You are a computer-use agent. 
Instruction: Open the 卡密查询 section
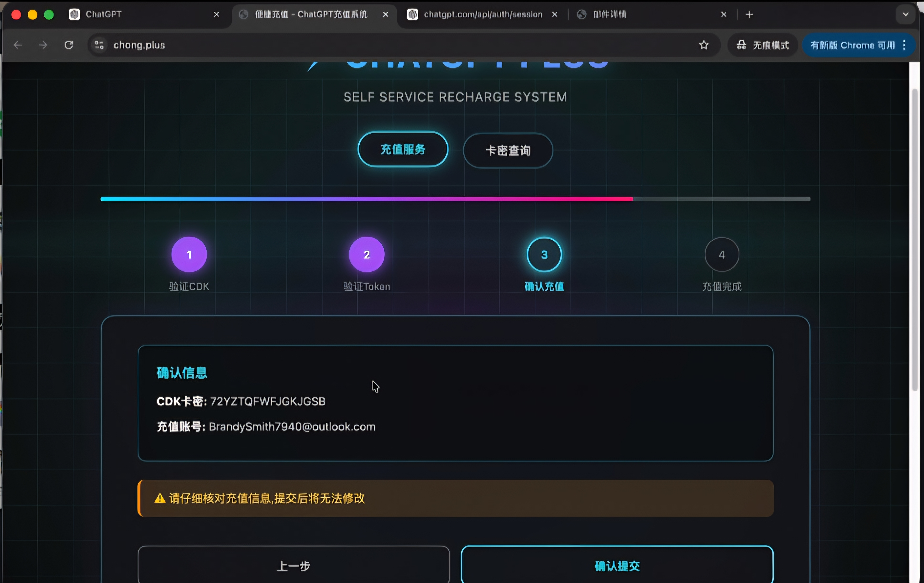pos(508,150)
